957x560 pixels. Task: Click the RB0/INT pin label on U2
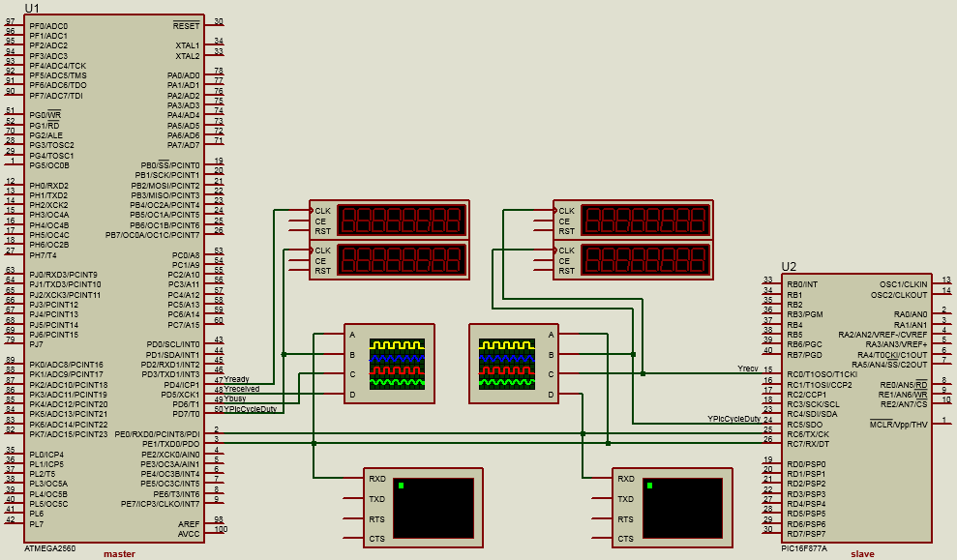pyautogui.click(x=802, y=284)
